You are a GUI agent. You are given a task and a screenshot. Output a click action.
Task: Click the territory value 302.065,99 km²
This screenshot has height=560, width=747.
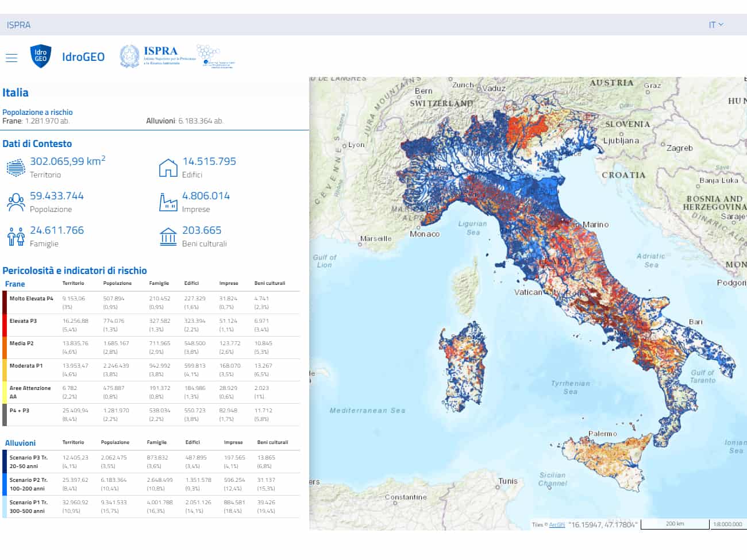click(x=68, y=161)
